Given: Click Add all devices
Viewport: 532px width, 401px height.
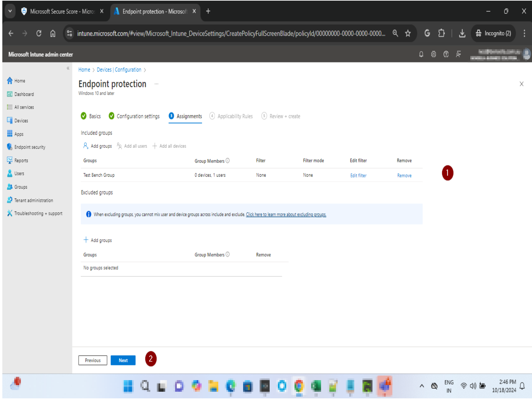Looking at the screenshot, I should click(x=169, y=146).
